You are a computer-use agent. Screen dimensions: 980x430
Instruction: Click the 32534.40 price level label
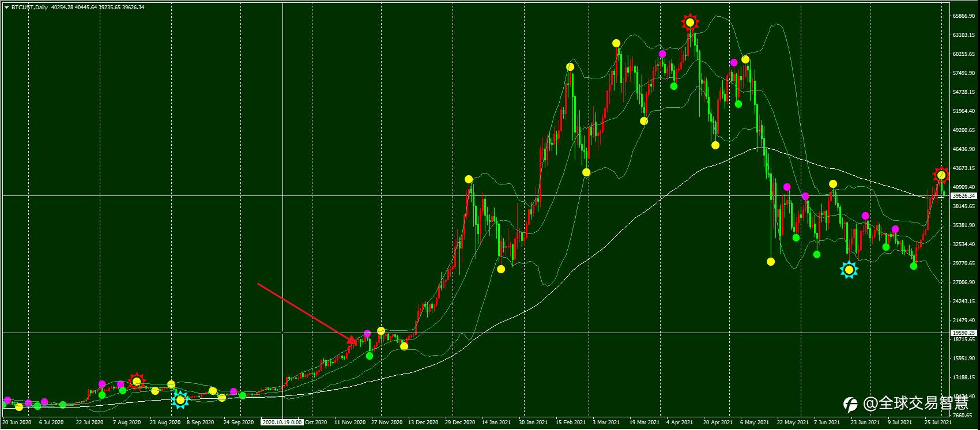click(x=963, y=244)
